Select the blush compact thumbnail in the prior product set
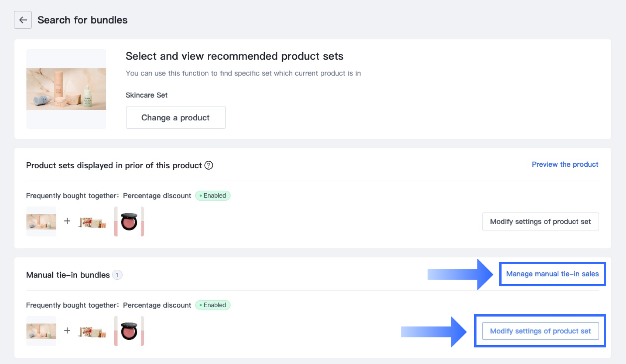Viewport: 626px width, 364px height. coord(129,222)
